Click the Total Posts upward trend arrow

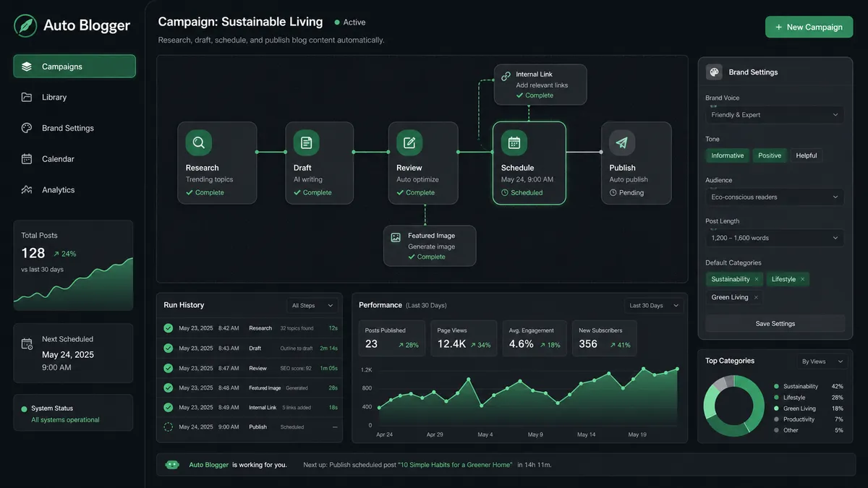click(56, 254)
